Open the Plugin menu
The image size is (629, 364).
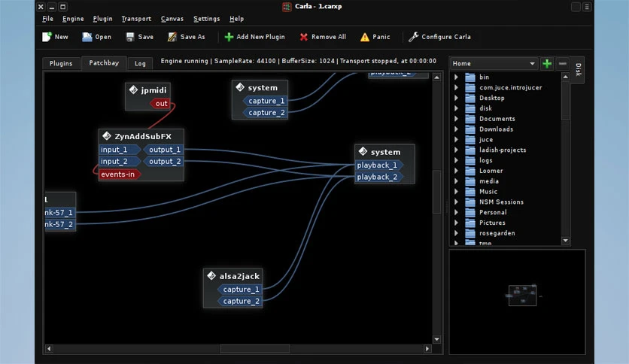coord(102,19)
